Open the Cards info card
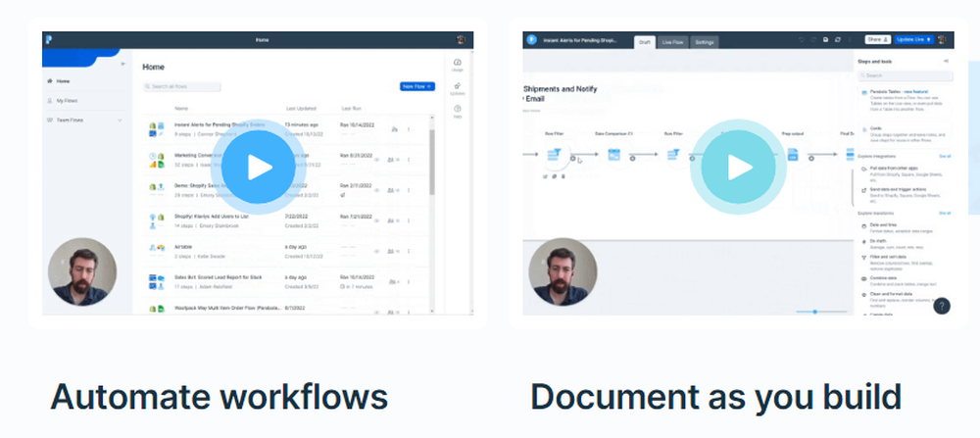This screenshot has height=438, width=980. coord(905,133)
